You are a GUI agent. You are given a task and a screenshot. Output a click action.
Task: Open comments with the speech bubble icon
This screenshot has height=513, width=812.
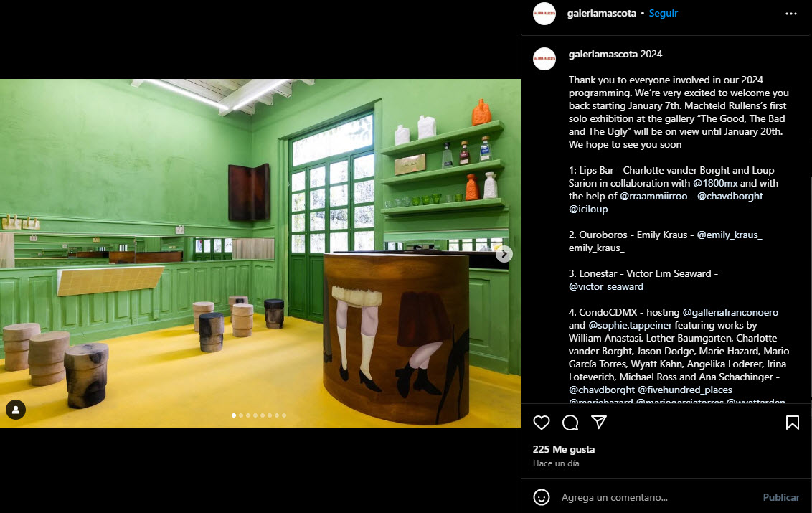(570, 423)
